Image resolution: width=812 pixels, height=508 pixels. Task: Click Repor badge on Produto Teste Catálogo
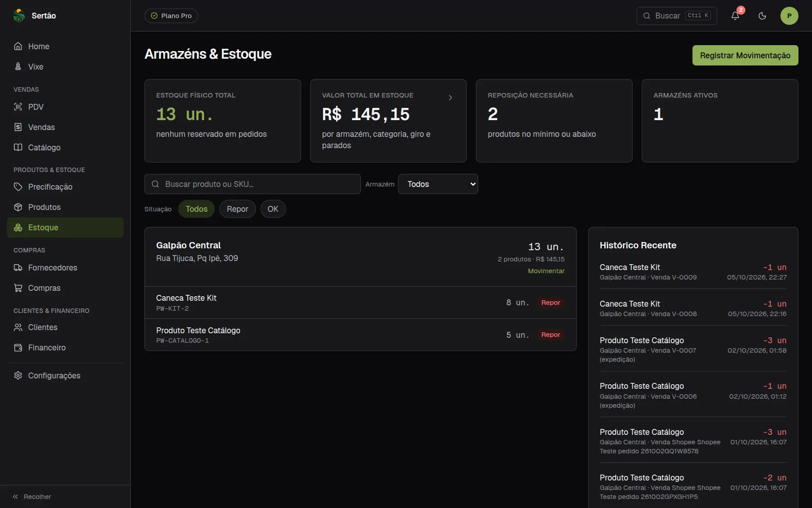550,335
